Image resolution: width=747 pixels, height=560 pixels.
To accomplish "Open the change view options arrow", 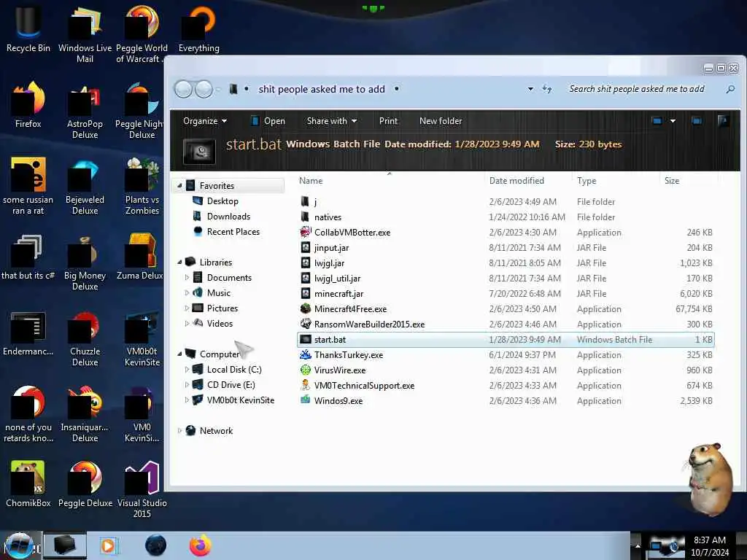I will pyautogui.click(x=673, y=121).
